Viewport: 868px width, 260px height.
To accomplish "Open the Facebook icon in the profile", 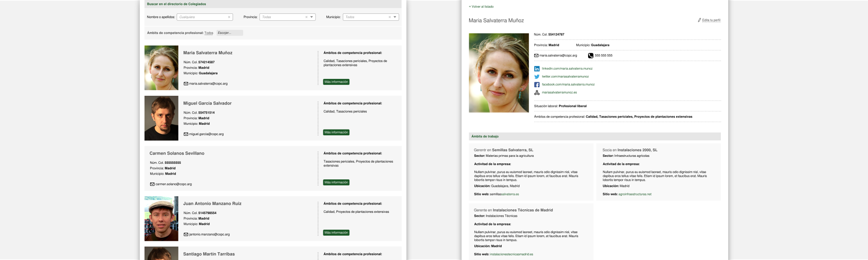I will [537, 84].
